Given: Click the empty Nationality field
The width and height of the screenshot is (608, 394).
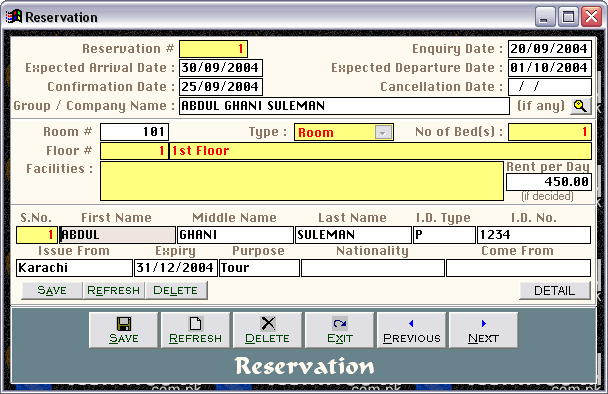Looking at the screenshot, I should (x=373, y=268).
